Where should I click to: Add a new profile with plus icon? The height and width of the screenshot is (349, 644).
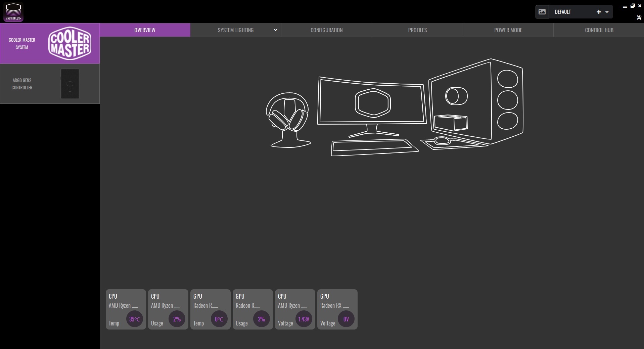click(599, 12)
